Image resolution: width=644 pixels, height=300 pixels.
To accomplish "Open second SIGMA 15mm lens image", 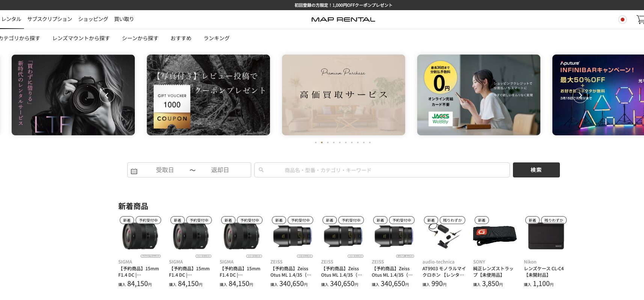I will (x=190, y=236).
